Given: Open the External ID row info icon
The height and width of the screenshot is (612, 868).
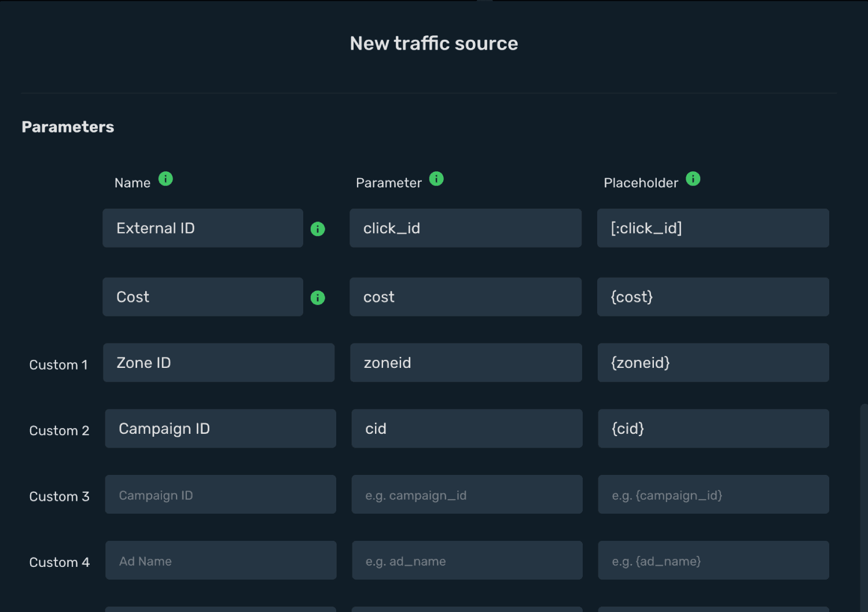Looking at the screenshot, I should tap(318, 229).
